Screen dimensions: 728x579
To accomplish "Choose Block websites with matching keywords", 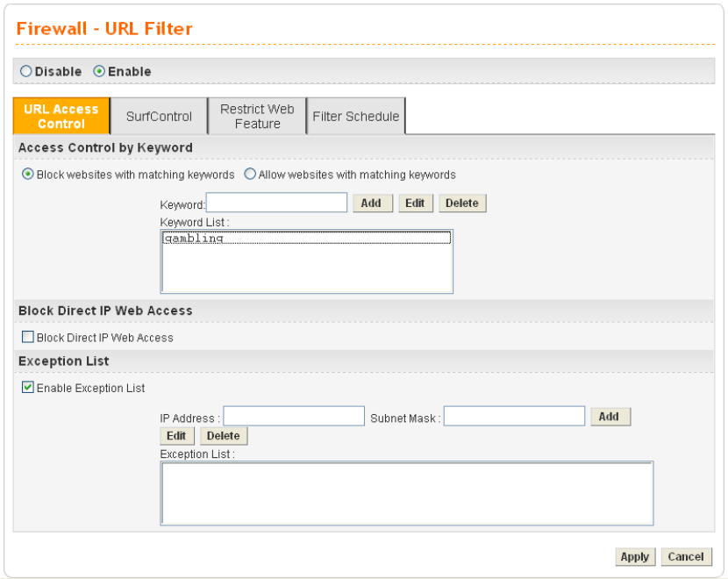I will tap(28, 175).
